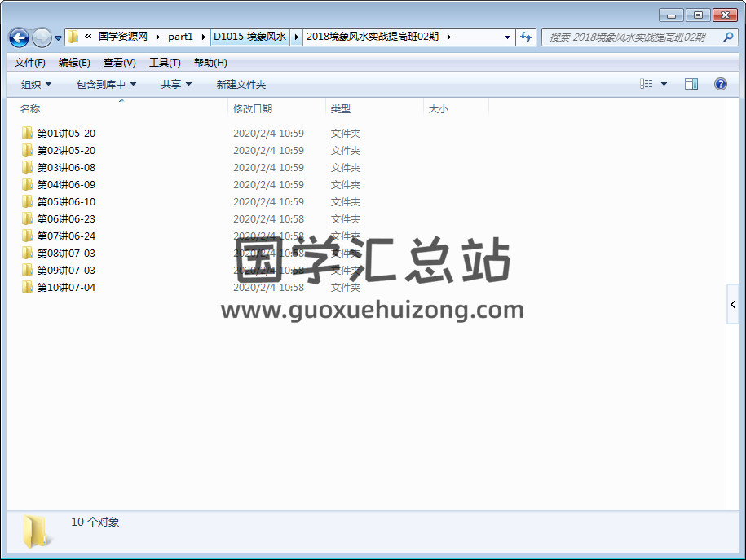Click the Forward navigation arrow button
Screen dimensions: 746x560
click(42, 37)
